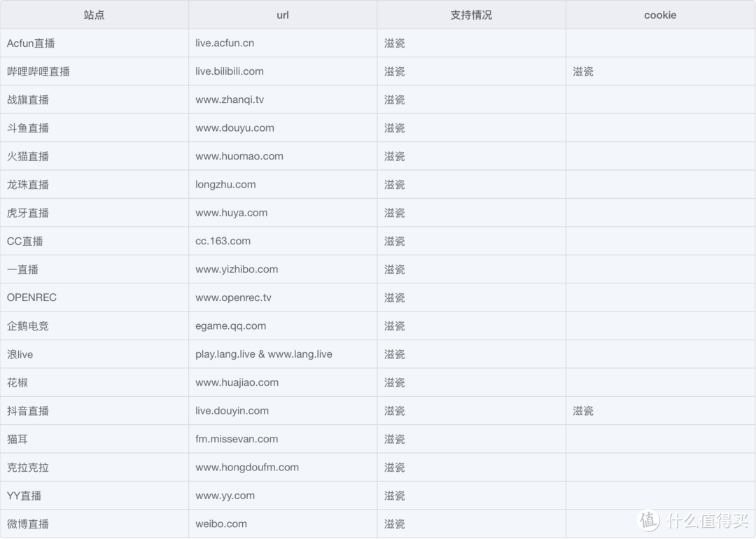The width and height of the screenshot is (756, 539).
Task: Select the OPENREC site cell
Action: click(94, 297)
